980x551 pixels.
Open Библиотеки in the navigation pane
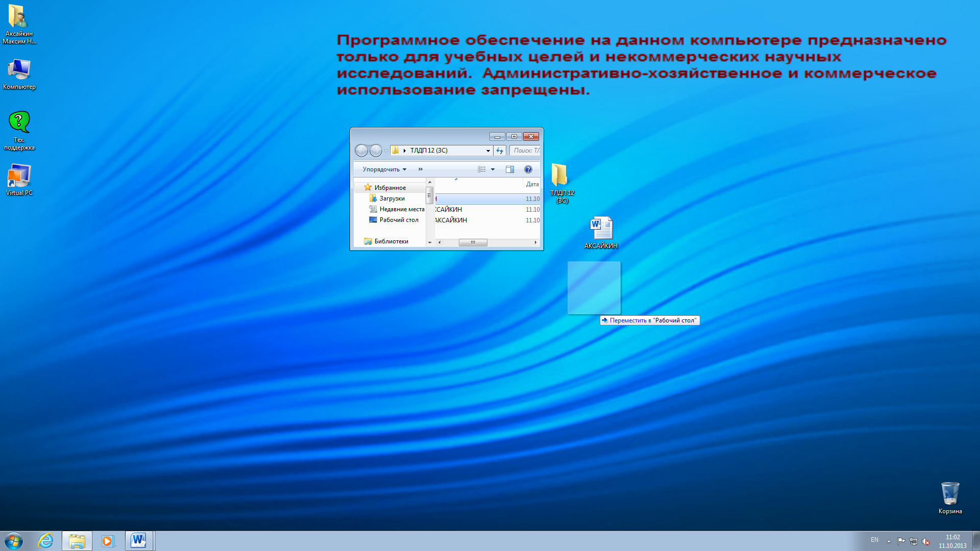pyautogui.click(x=391, y=241)
